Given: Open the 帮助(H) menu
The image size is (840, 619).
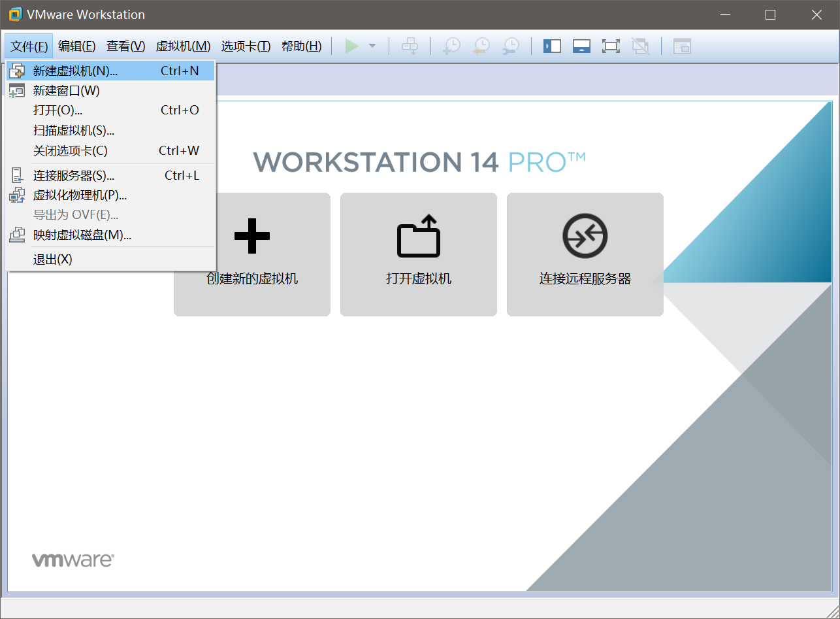Looking at the screenshot, I should click(x=302, y=46).
